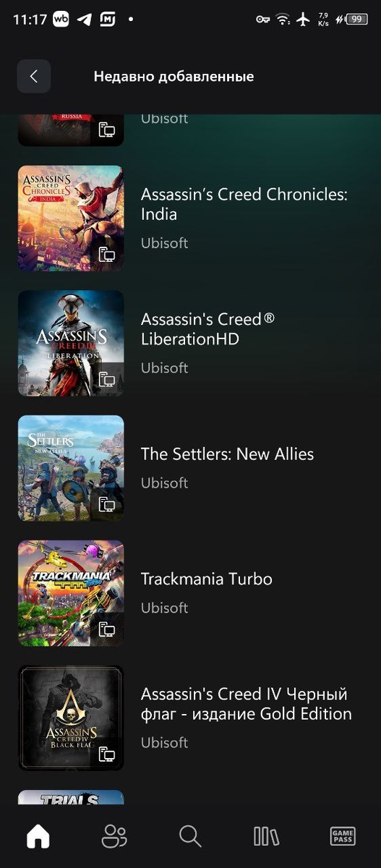Open Assassin's Creed LiberationHD title

[x=208, y=329]
